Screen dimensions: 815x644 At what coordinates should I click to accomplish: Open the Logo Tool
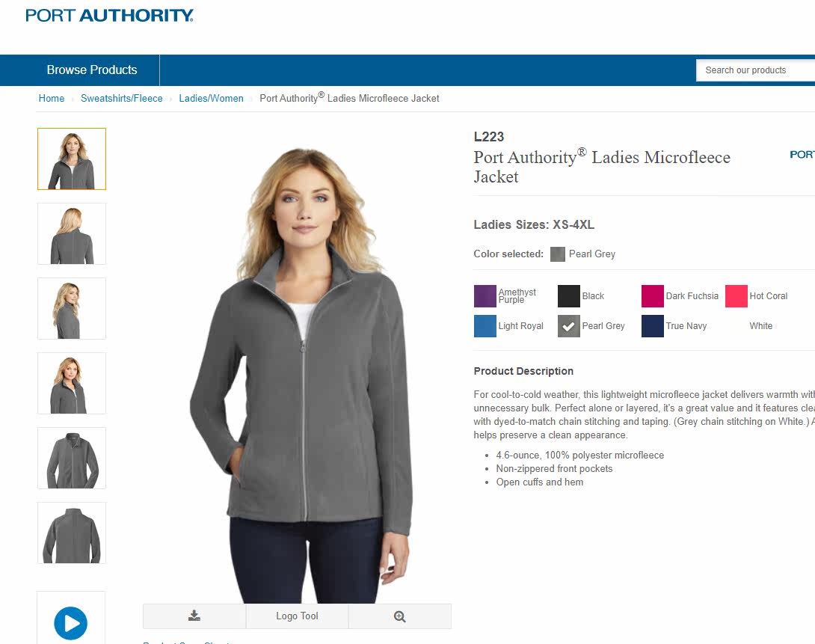297,616
